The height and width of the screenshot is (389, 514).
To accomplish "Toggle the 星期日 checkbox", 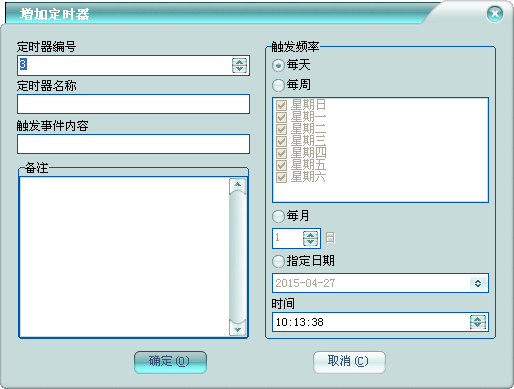I will 281,105.
